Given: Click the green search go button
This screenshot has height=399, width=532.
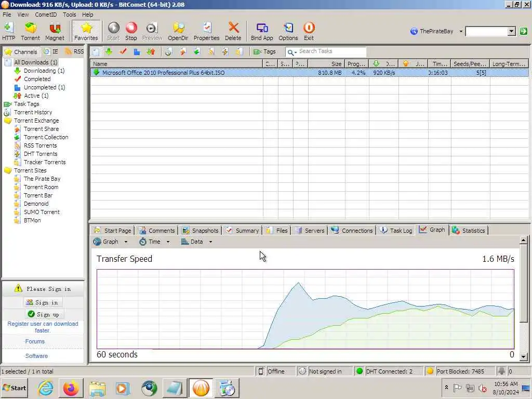Looking at the screenshot, I should (x=524, y=31).
